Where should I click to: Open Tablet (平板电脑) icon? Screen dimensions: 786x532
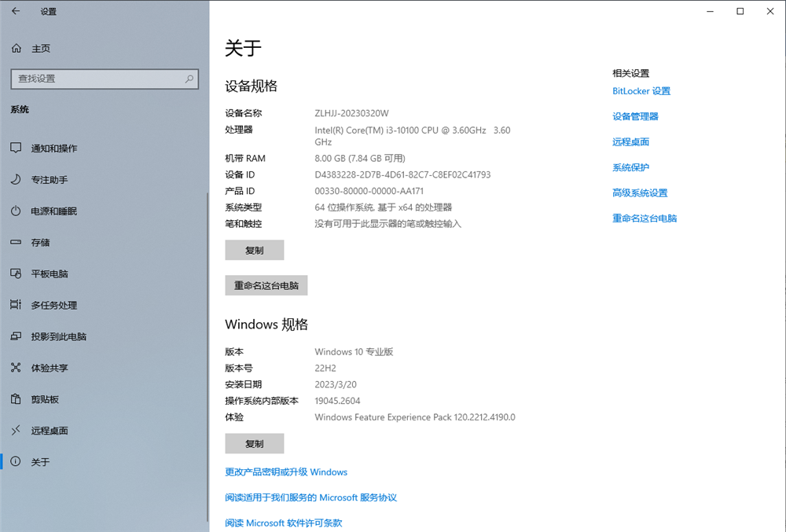pyautogui.click(x=16, y=274)
